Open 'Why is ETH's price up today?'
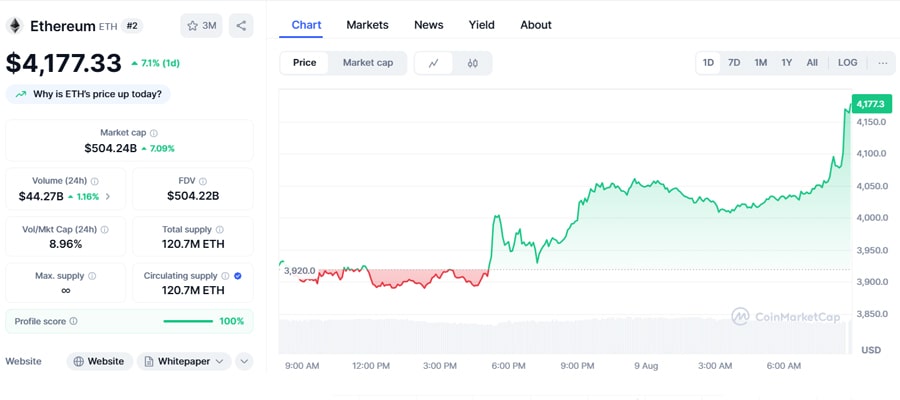Screen dimensions: 900x400 tap(88, 95)
